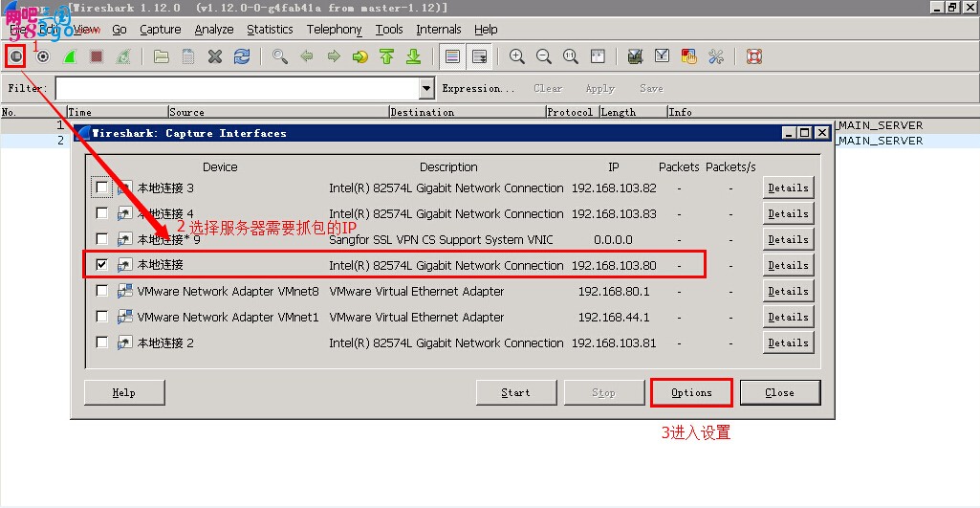Sort by the Destination column header

pyautogui.click(x=468, y=113)
